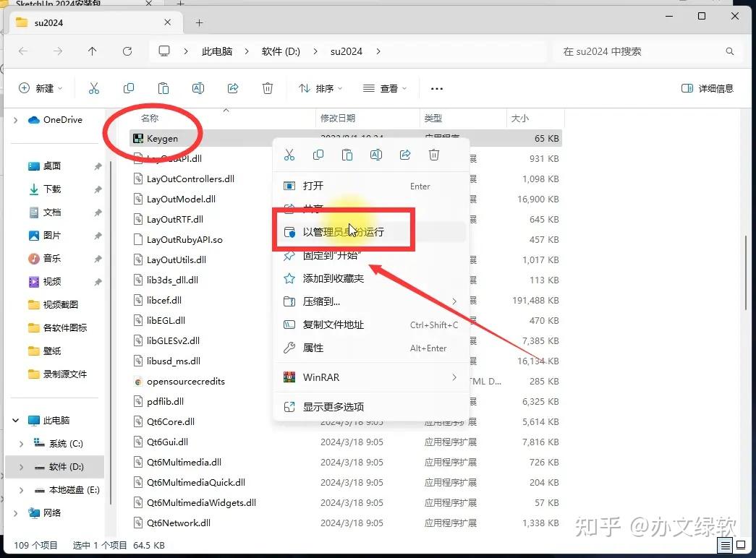Switch to large thumbnails view in the status bar
Viewport: 756px width, 558px height.
tap(741, 546)
